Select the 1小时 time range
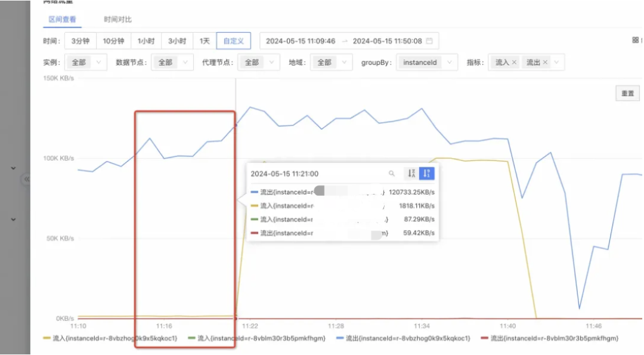644x355 pixels. point(146,41)
